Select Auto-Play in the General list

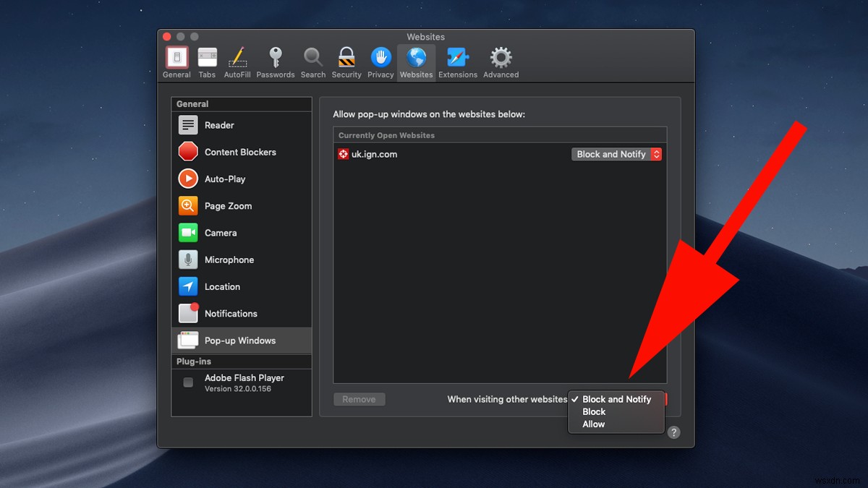click(226, 179)
